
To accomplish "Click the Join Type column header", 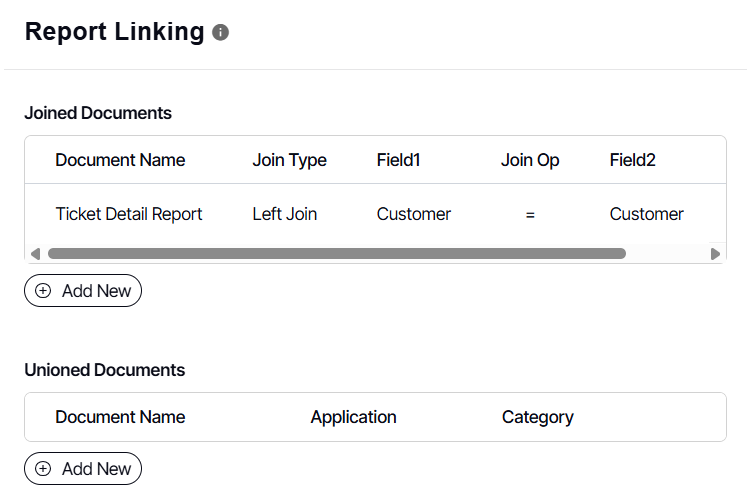I will click(290, 160).
